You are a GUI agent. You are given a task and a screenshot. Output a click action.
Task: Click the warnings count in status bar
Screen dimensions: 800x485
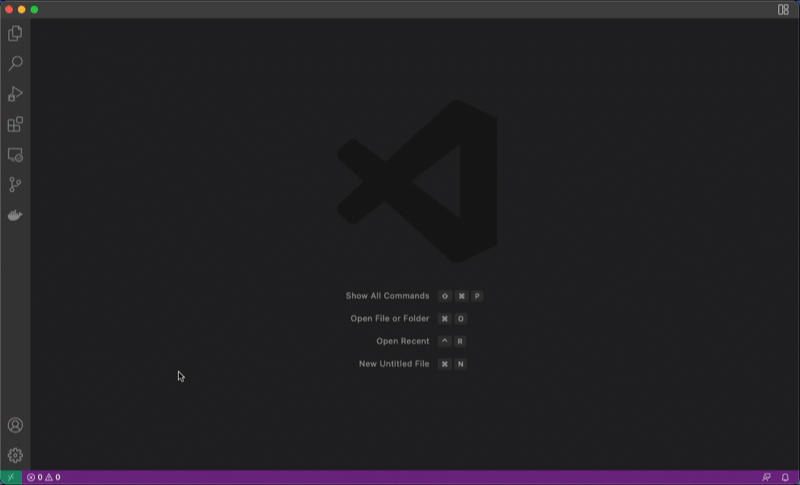52,478
